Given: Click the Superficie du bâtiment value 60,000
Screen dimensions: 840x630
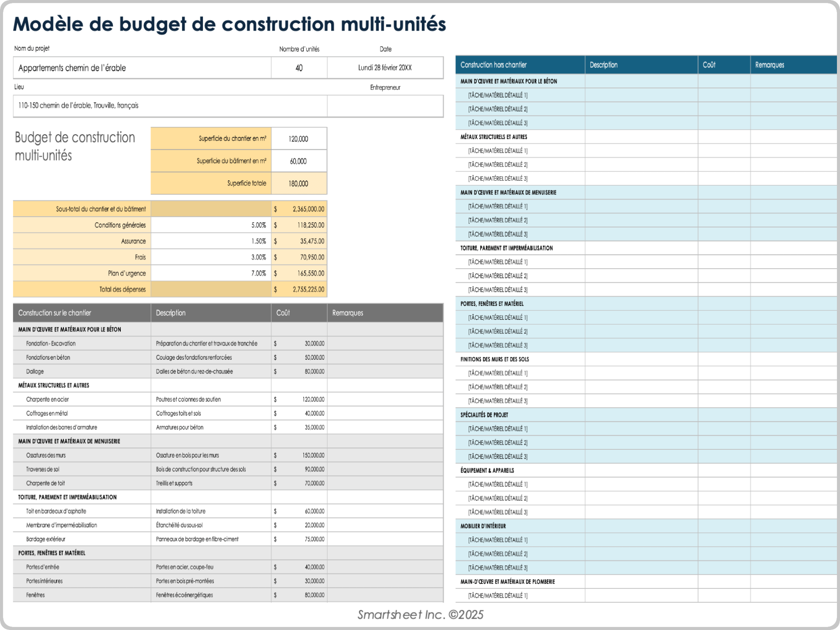Looking at the screenshot, I should click(299, 161).
